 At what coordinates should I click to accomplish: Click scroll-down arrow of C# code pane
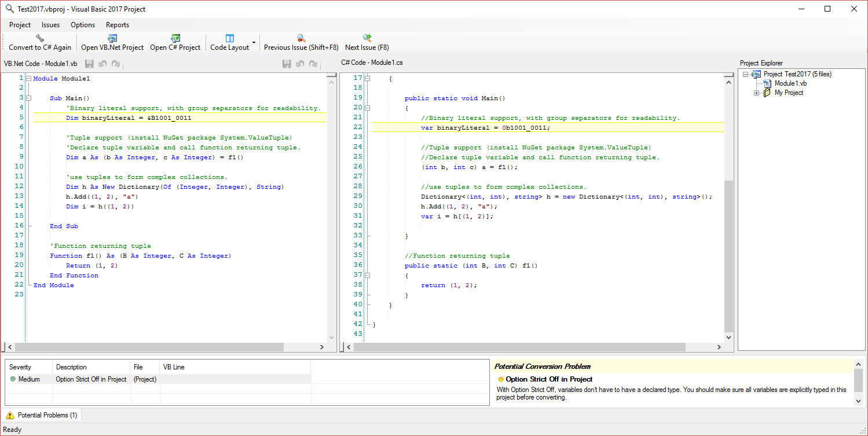pyautogui.click(x=728, y=337)
